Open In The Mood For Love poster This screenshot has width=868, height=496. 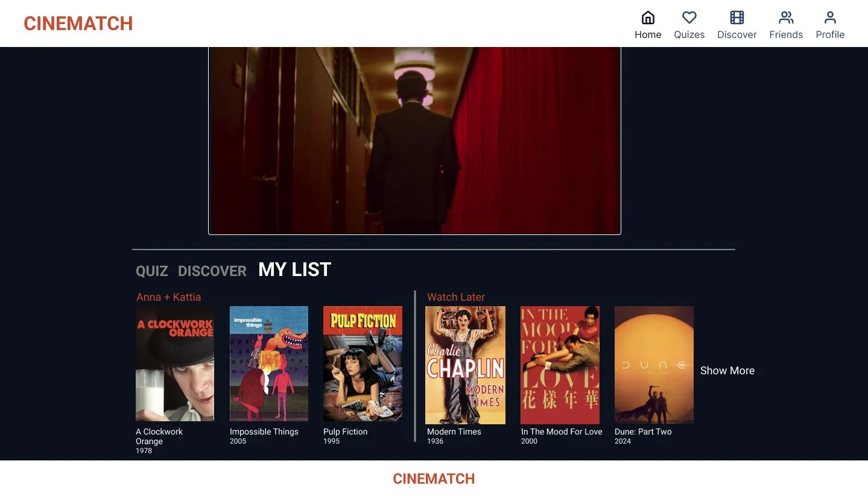(560, 365)
